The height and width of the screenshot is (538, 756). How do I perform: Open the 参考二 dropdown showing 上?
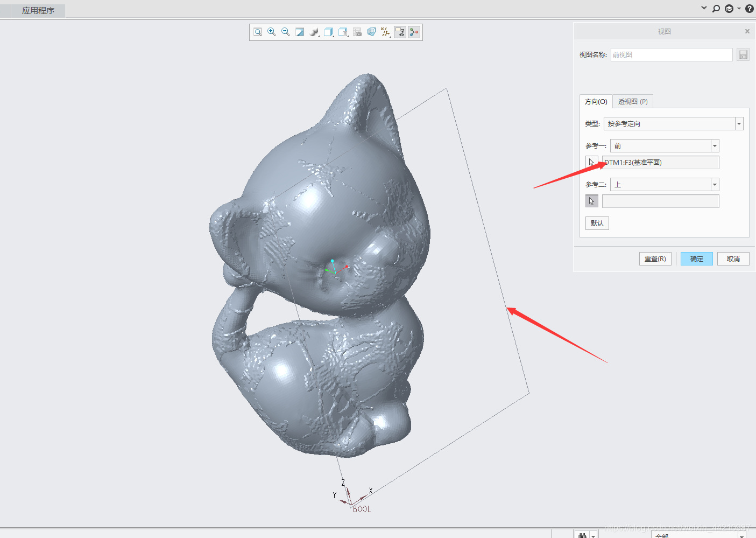pyautogui.click(x=665, y=185)
